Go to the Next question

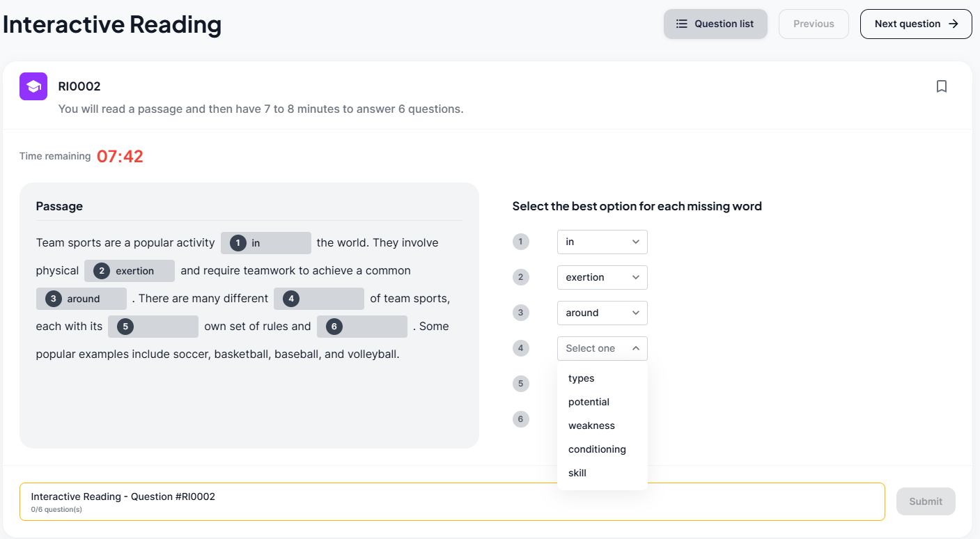[x=915, y=24]
